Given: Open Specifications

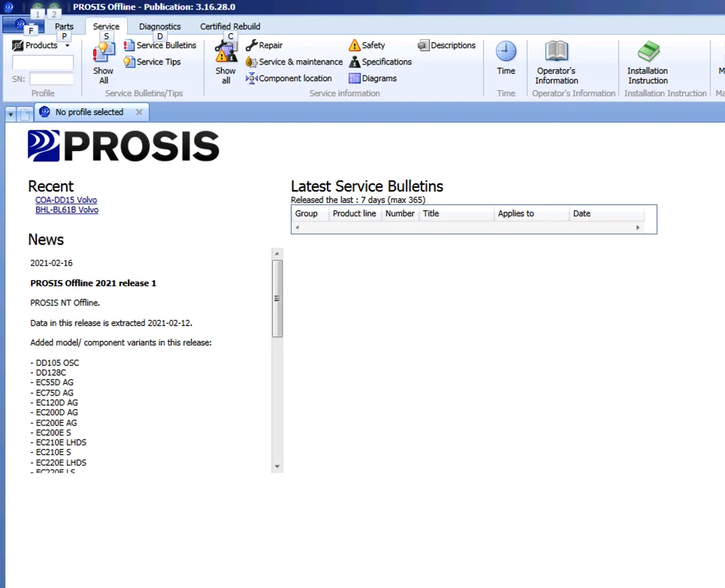Looking at the screenshot, I should [x=380, y=62].
